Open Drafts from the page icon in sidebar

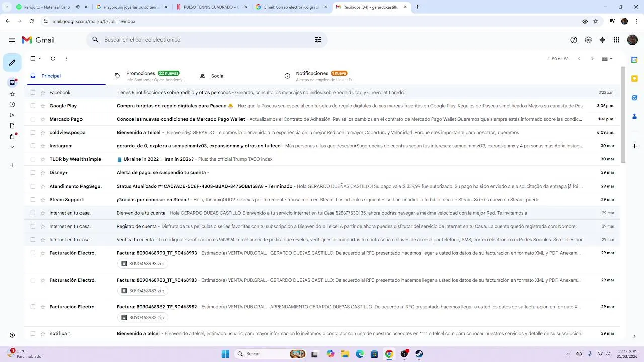point(12,126)
